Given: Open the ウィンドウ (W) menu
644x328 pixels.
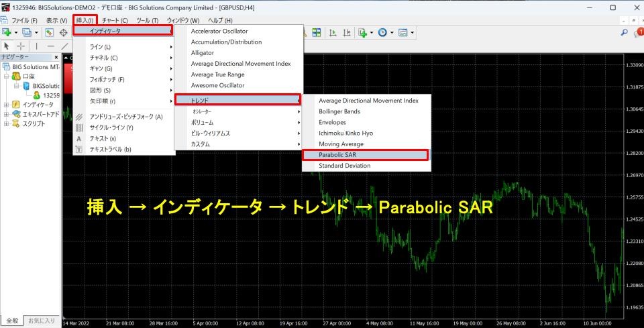Looking at the screenshot, I should click(x=182, y=21).
